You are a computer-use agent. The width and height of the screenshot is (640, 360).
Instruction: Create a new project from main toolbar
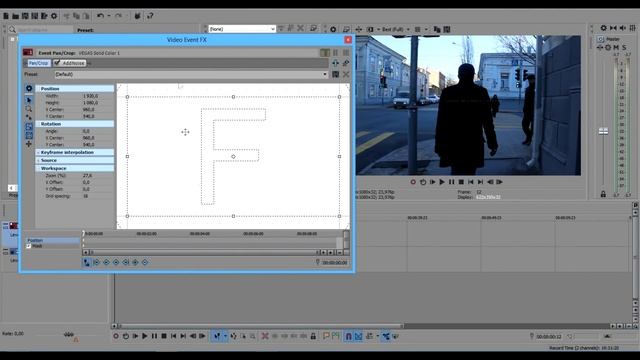[6, 16]
